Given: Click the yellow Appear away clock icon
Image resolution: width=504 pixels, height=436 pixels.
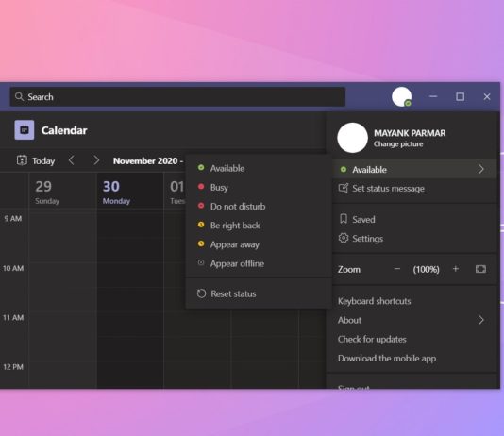Looking at the screenshot, I should 201,243.
